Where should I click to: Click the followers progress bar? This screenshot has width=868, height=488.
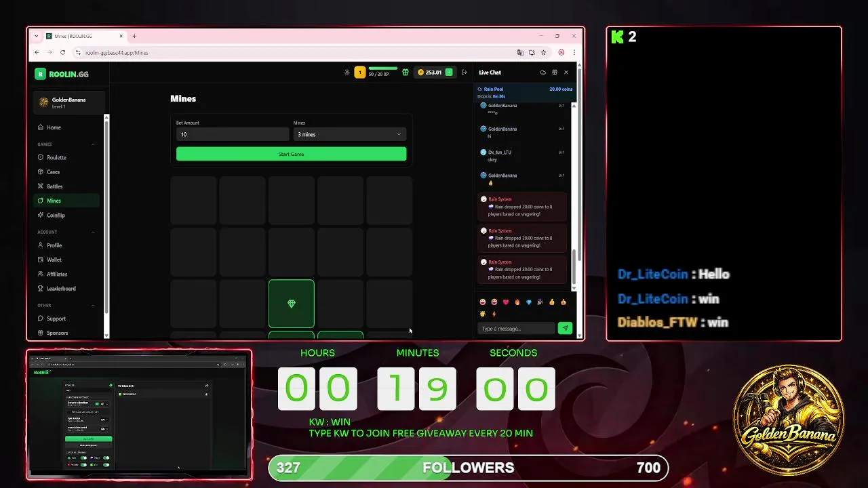pos(469,468)
